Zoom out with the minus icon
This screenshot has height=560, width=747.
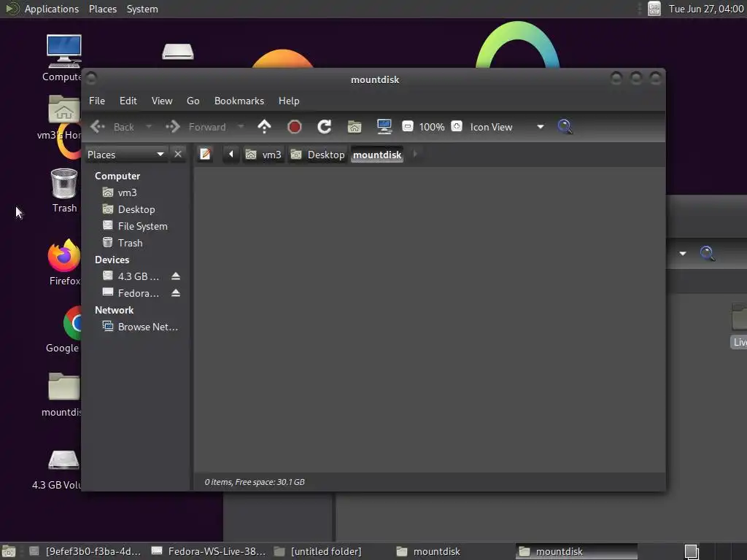(407, 127)
